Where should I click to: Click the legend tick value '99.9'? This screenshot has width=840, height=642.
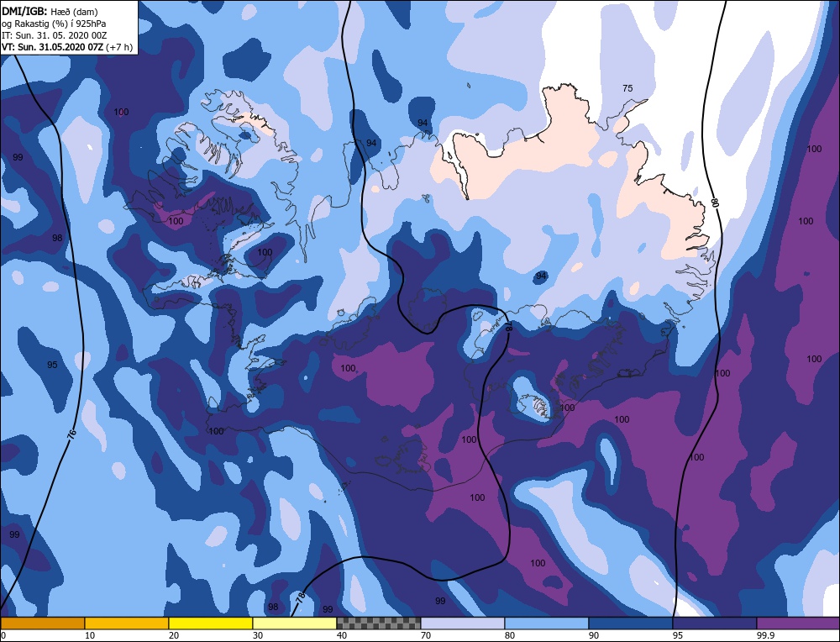point(765,635)
